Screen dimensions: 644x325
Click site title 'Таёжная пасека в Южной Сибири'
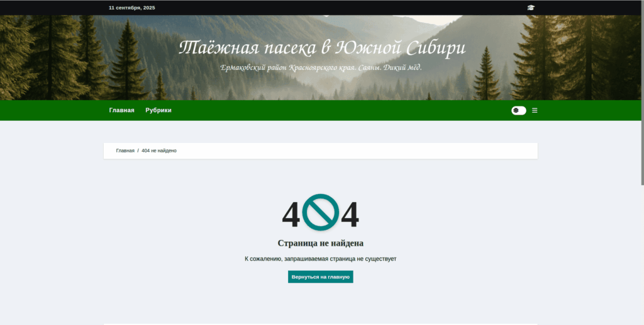click(x=322, y=48)
